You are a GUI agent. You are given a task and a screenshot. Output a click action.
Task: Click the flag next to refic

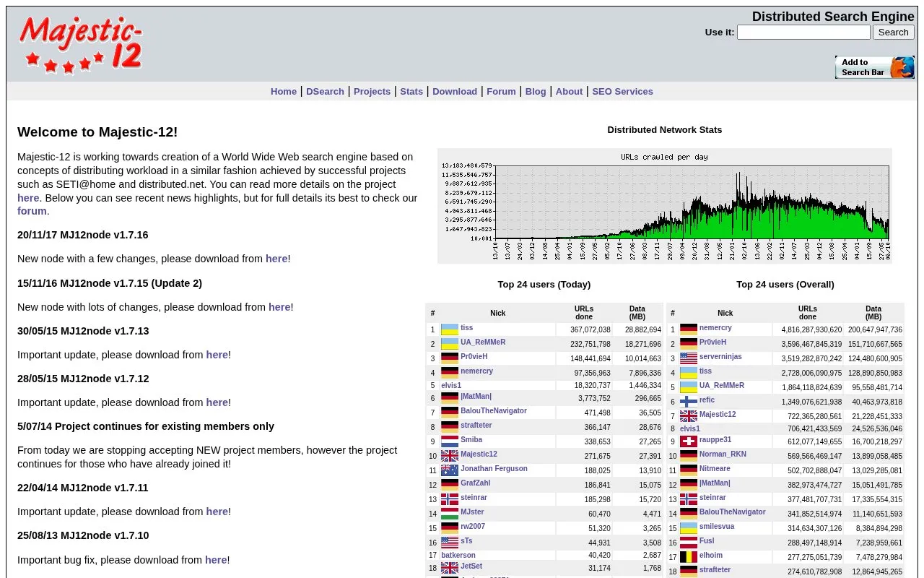pyautogui.click(x=689, y=402)
